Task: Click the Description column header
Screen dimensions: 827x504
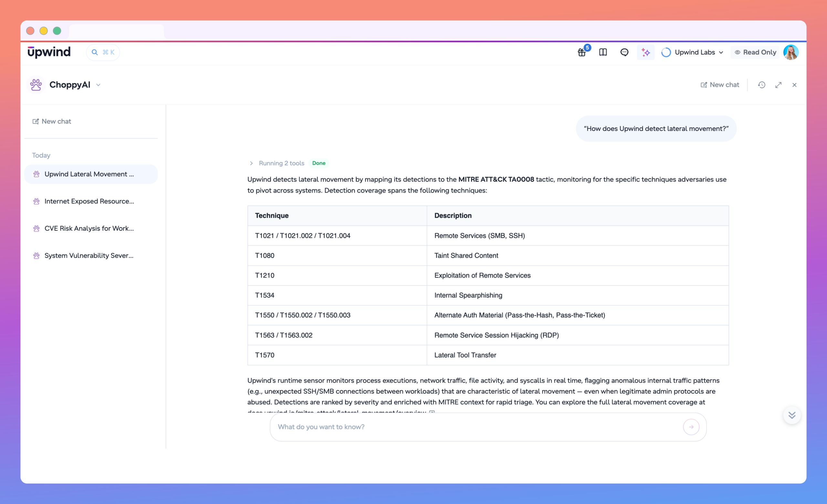Action: point(578,215)
